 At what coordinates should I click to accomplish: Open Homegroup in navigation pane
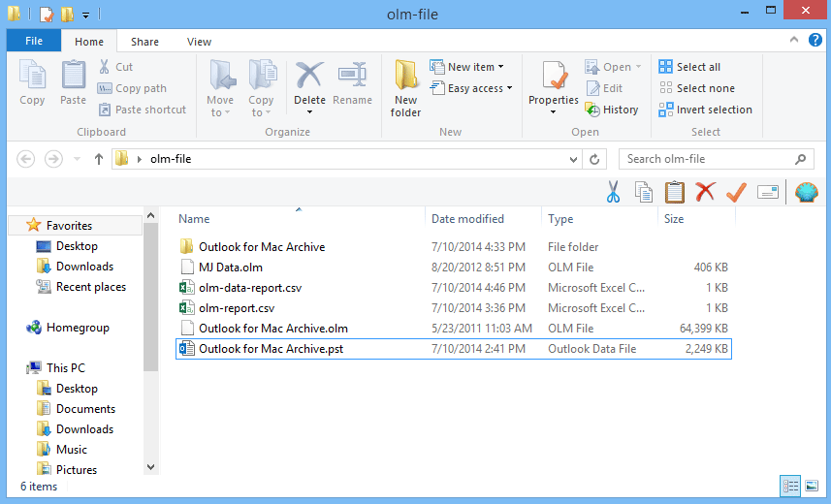click(x=78, y=328)
